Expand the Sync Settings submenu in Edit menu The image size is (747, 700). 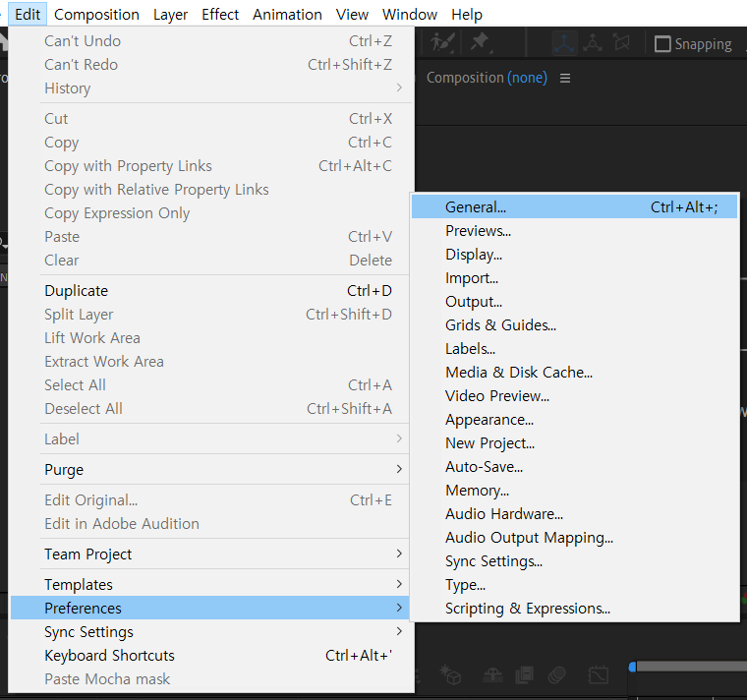pos(210,632)
